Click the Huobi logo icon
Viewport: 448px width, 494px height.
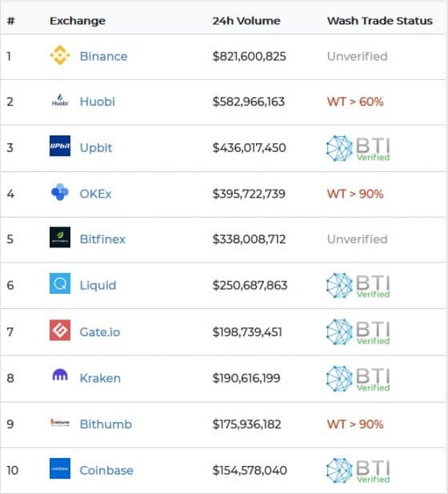60,101
